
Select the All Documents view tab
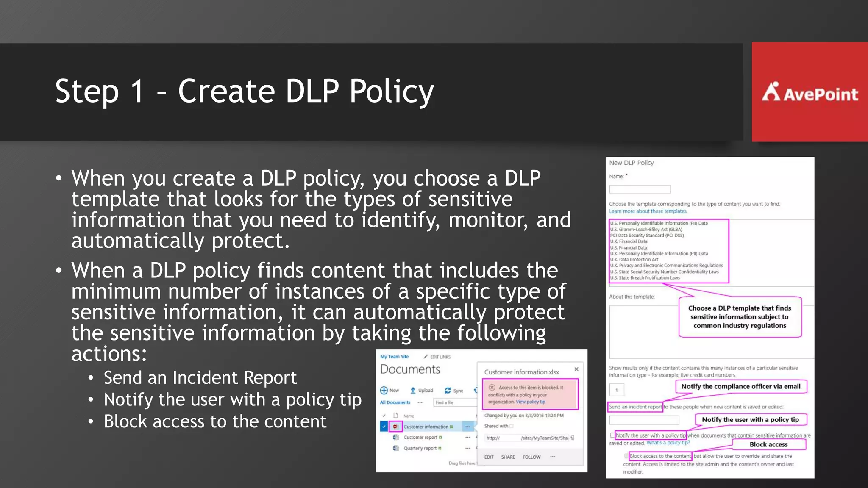click(x=395, y=402)
